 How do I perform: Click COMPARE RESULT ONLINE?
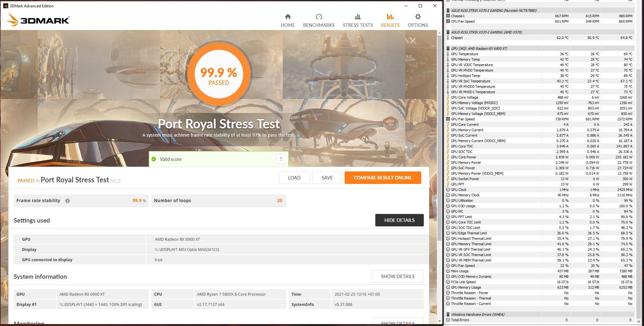click(383, 178)
